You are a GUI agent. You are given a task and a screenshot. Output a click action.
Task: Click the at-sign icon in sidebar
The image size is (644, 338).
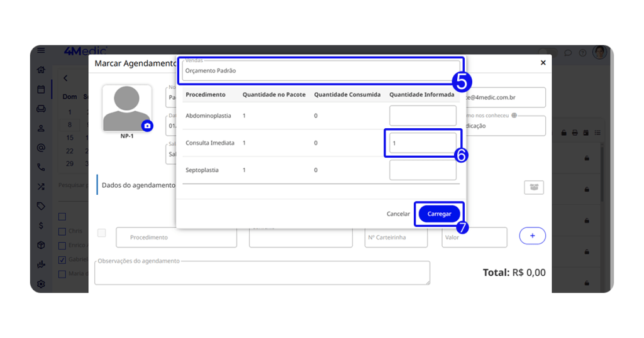[x=41, y=148]
